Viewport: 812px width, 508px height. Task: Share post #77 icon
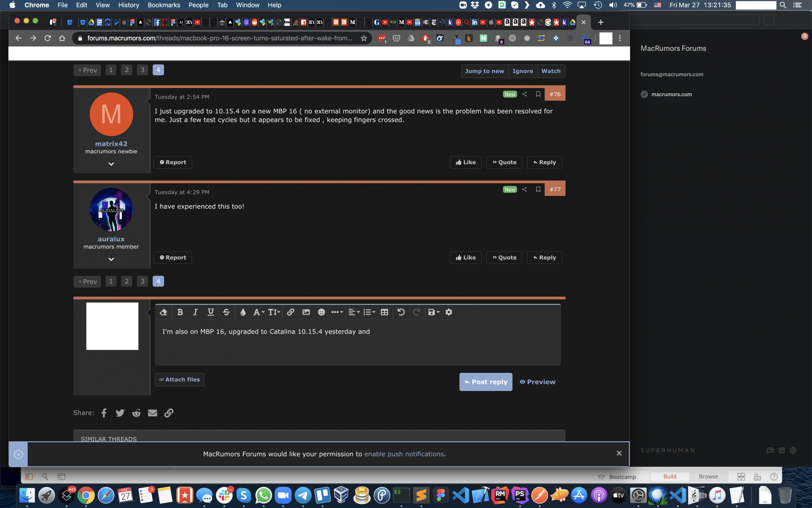click(525, 189)
